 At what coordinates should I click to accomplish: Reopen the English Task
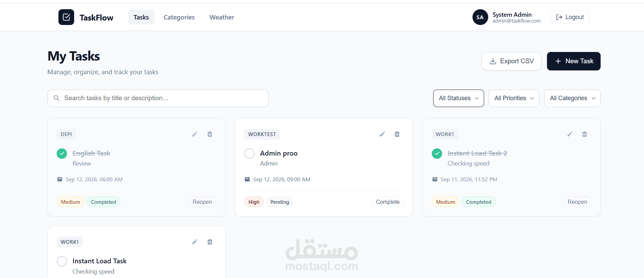coord(202,202)
